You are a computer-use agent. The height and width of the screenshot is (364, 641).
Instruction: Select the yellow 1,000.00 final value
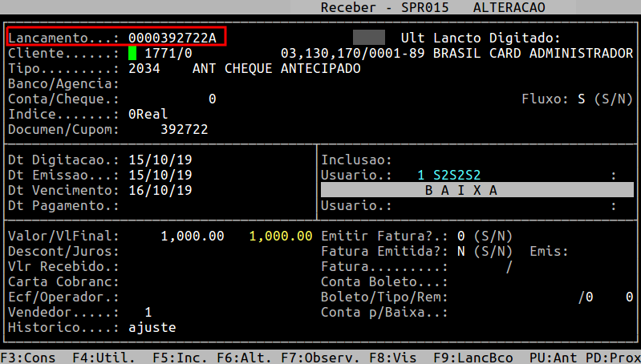coord(281,236)
